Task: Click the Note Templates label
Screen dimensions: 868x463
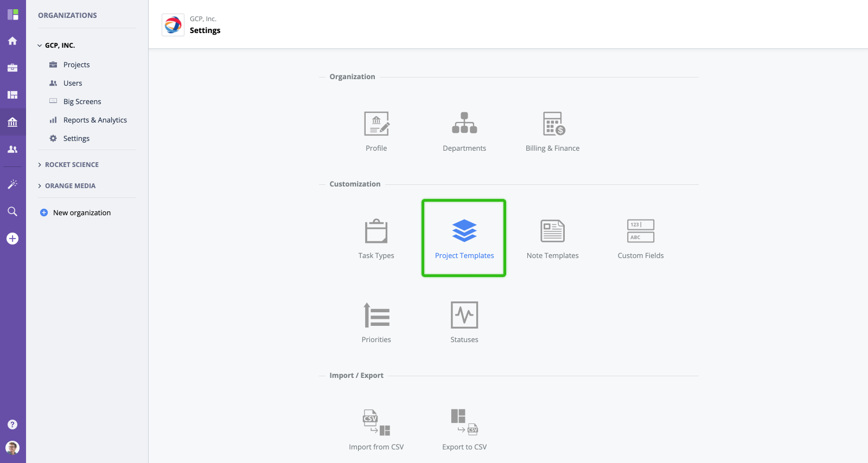Action: point(552,255)
